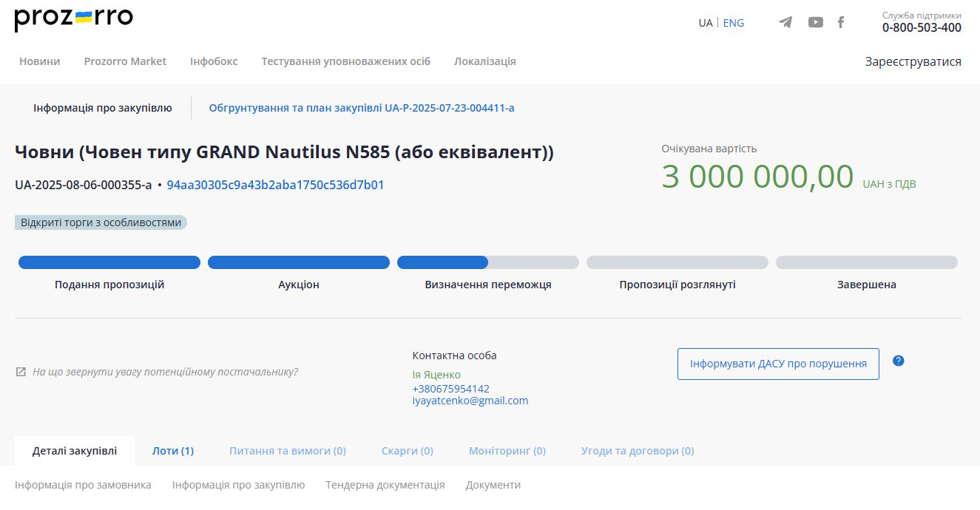980x510 pixels.
Task: Click the tender hash ID link
Action: [x=275, y=185]
